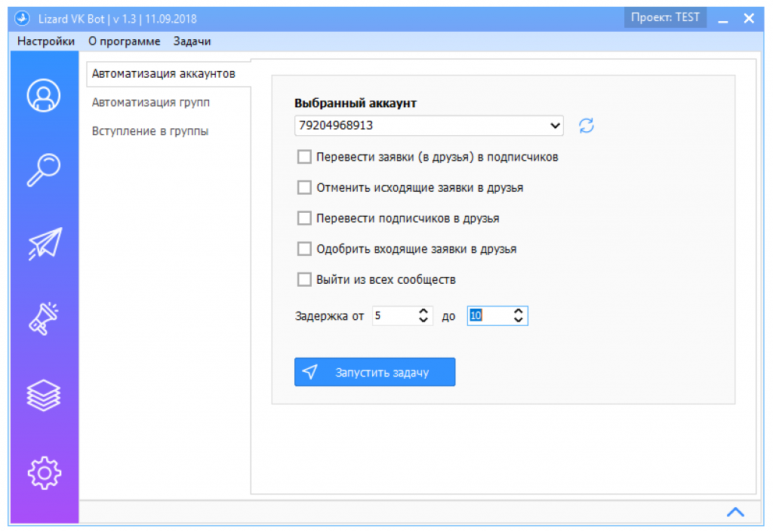Enable 'Перевести заявки (в друзья) в подписчиков' checkbox

(304, 157)
